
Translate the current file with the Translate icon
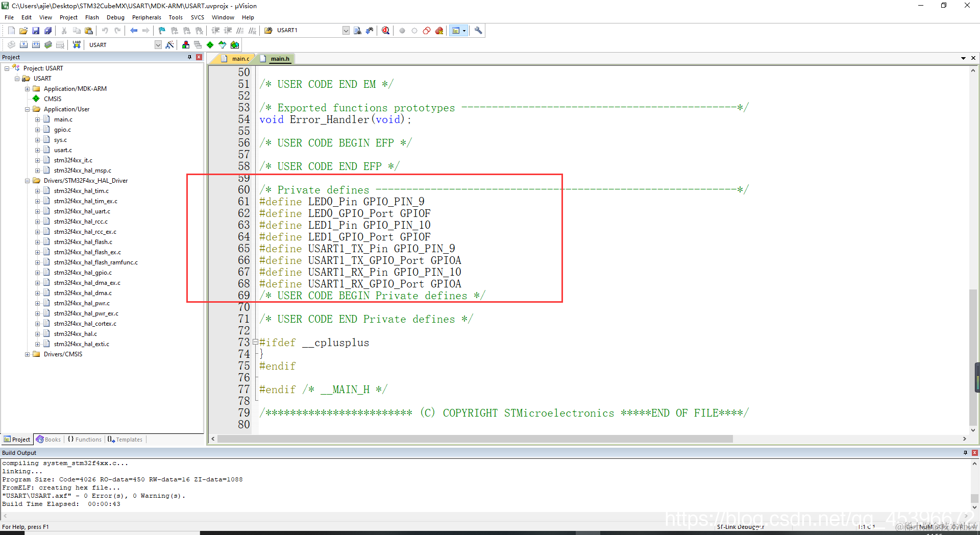[11, 45]
